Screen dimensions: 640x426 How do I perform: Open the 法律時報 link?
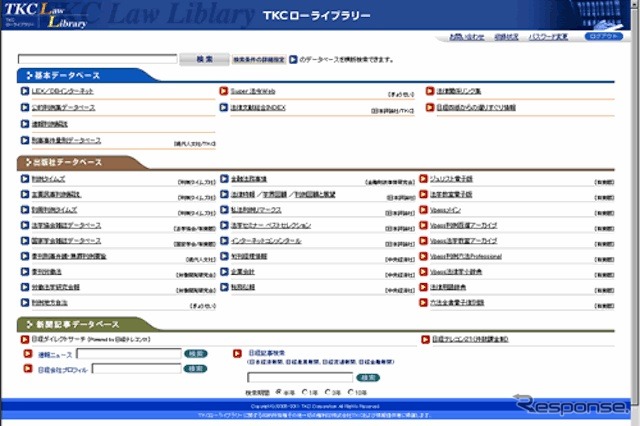point(243,195)
